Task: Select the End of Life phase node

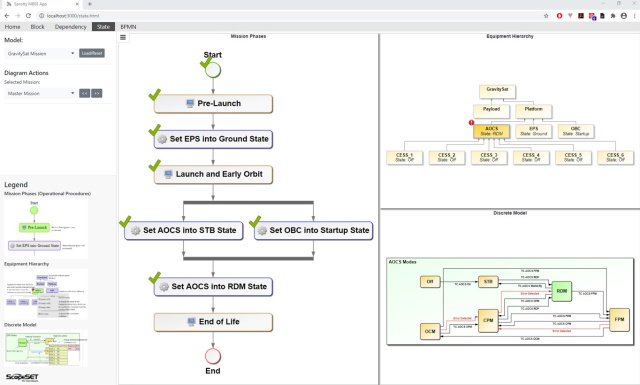Action: pyautogui.click(x=213, y=322)
